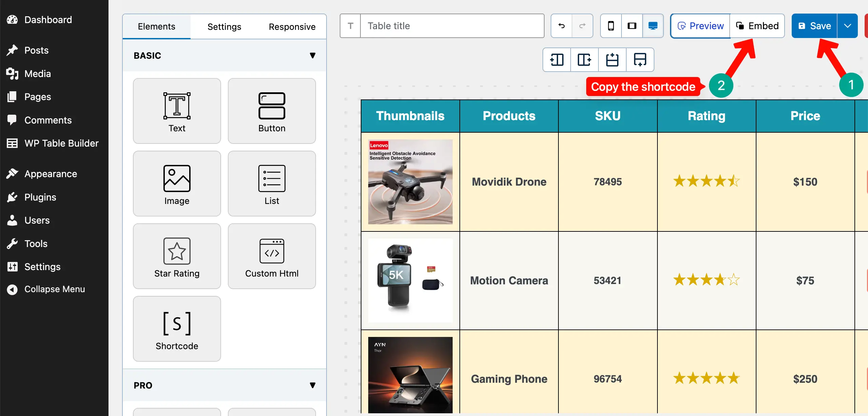The image size is (868, 416).
Task: Add column to the right icon
Action: click(x=585, y=60)
